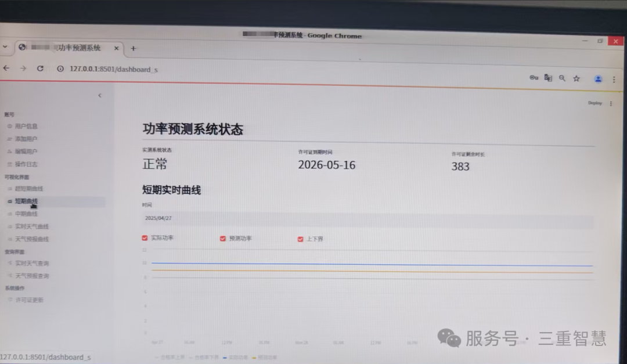Toggle the 上下界 checkbox
Viewport: 627px width, 364px height.
click(300, 239)
